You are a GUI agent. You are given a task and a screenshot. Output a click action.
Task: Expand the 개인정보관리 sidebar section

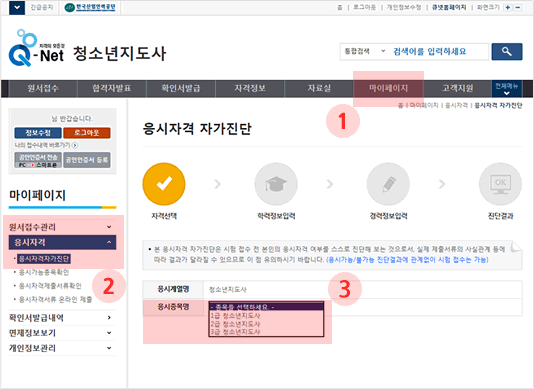coord(62,348)
